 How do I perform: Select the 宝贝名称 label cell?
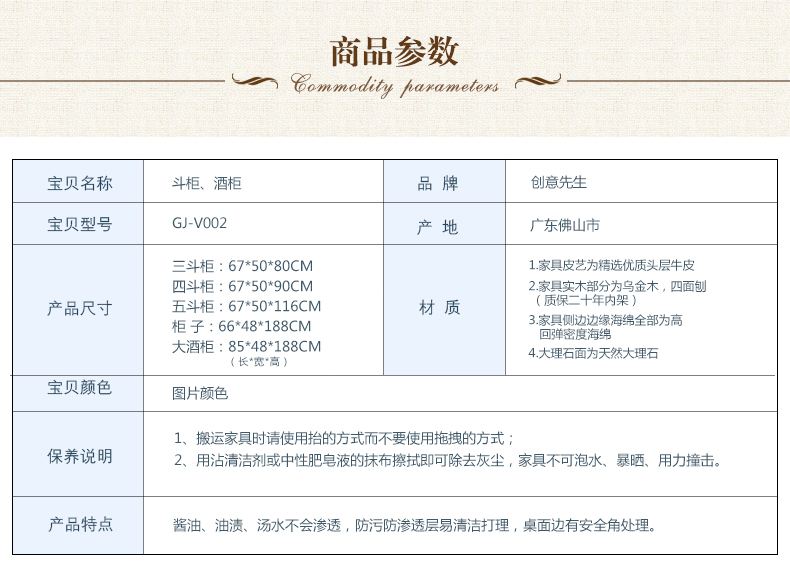coord(80,183)
